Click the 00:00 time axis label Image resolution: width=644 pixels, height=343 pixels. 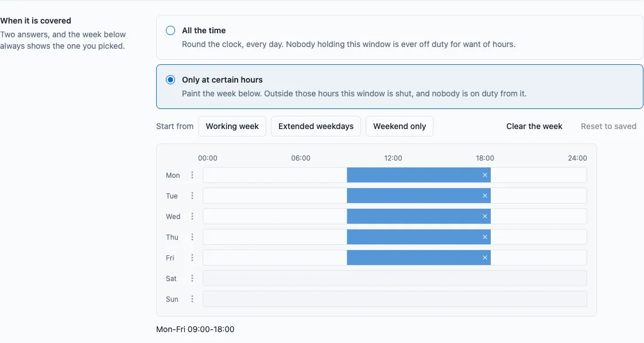tap(208, 158)
